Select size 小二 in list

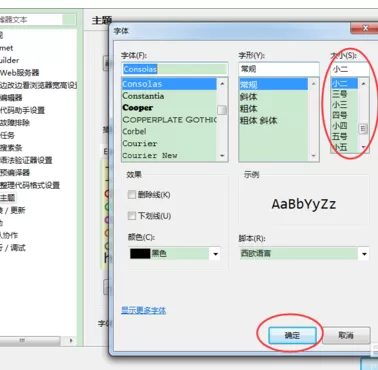344,83
